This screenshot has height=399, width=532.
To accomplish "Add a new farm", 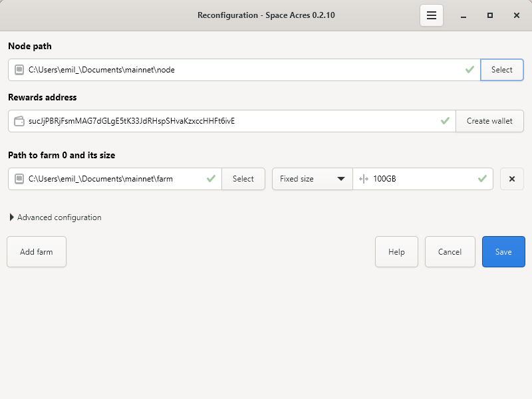I will click(37, 251).
